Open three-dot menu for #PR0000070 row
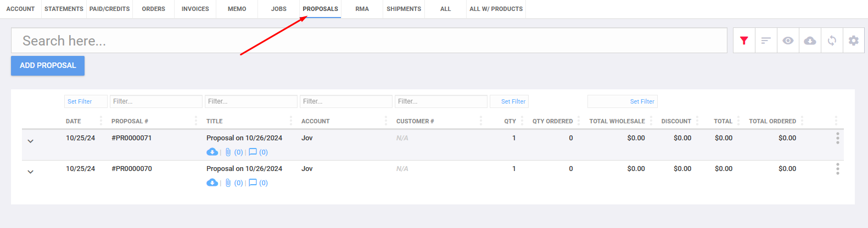Viewport: 868px width, 228px height. coord(838,169)
